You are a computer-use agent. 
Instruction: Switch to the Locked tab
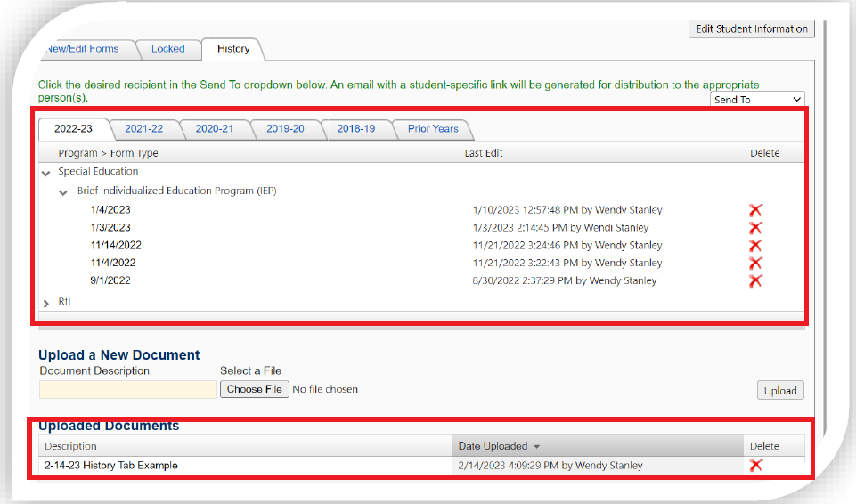167,49
